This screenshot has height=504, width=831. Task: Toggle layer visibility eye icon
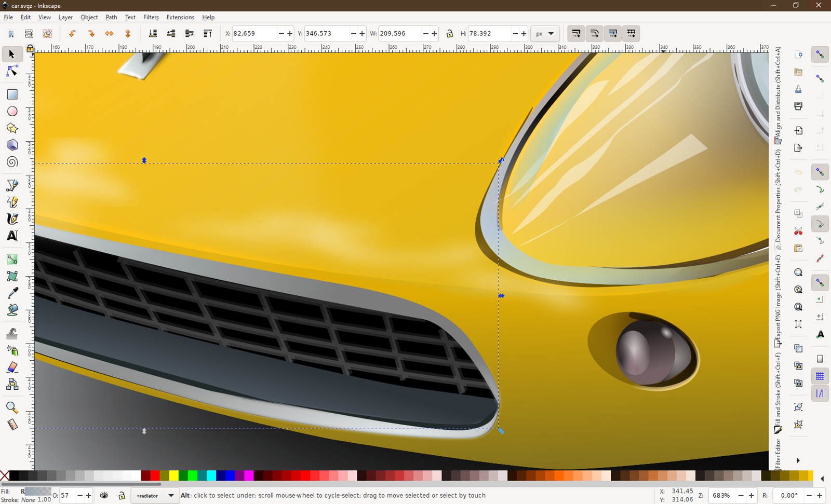pos(104,496)
